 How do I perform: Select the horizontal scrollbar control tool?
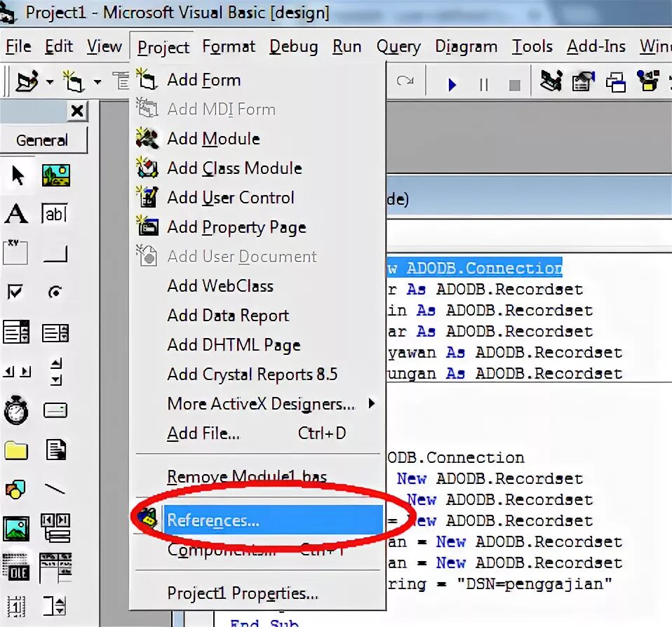pyautogui.click(x=17, y=371)
